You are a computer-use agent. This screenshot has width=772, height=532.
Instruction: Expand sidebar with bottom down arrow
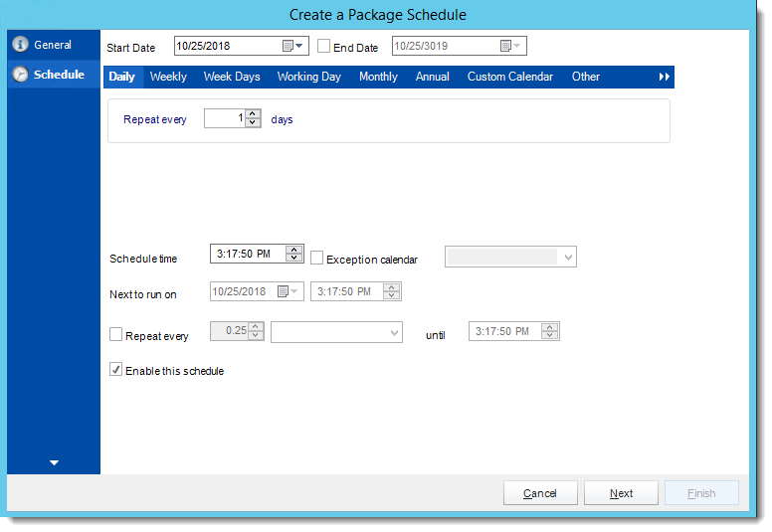point(54,462)
